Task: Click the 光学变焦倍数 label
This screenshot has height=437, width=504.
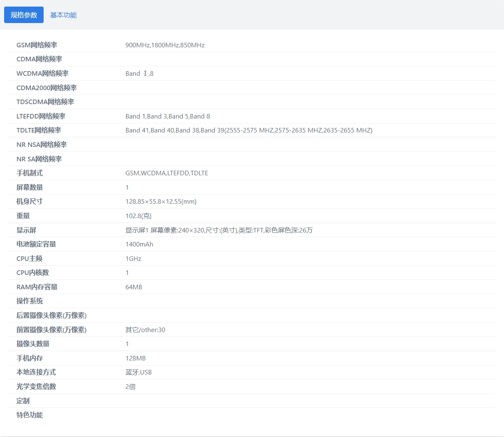Action: [36, 386]
